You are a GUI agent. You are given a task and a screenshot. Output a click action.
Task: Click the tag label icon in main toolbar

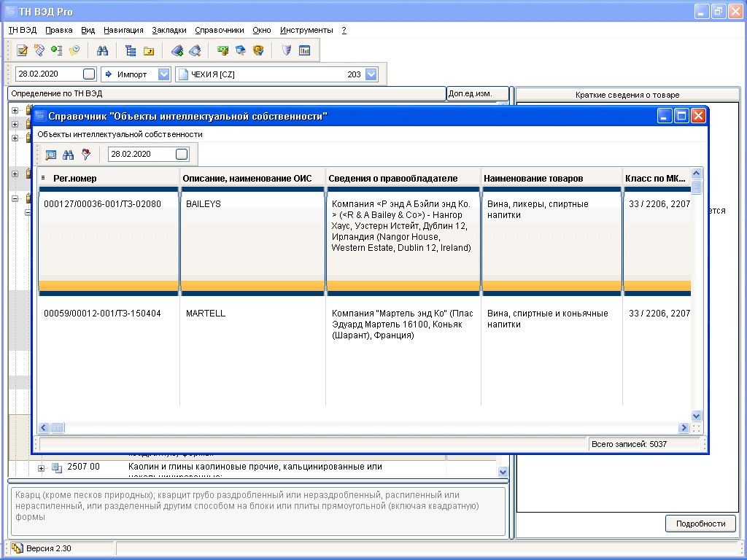point(39,50)
